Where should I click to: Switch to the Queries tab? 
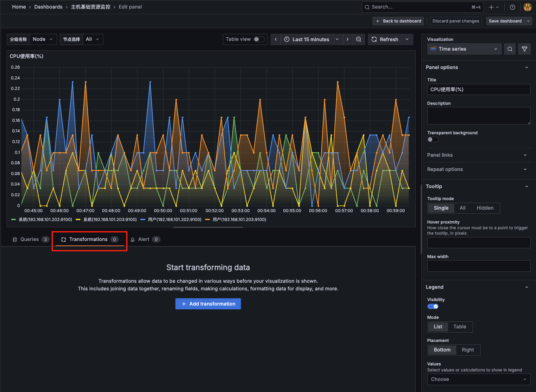click(29, 239)
